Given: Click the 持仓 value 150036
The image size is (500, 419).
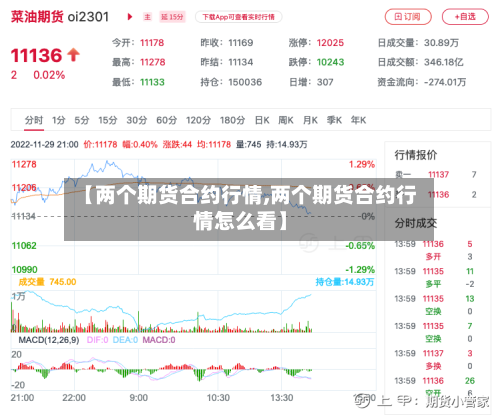Looking at the screenshot, I should tap(245, 82).
